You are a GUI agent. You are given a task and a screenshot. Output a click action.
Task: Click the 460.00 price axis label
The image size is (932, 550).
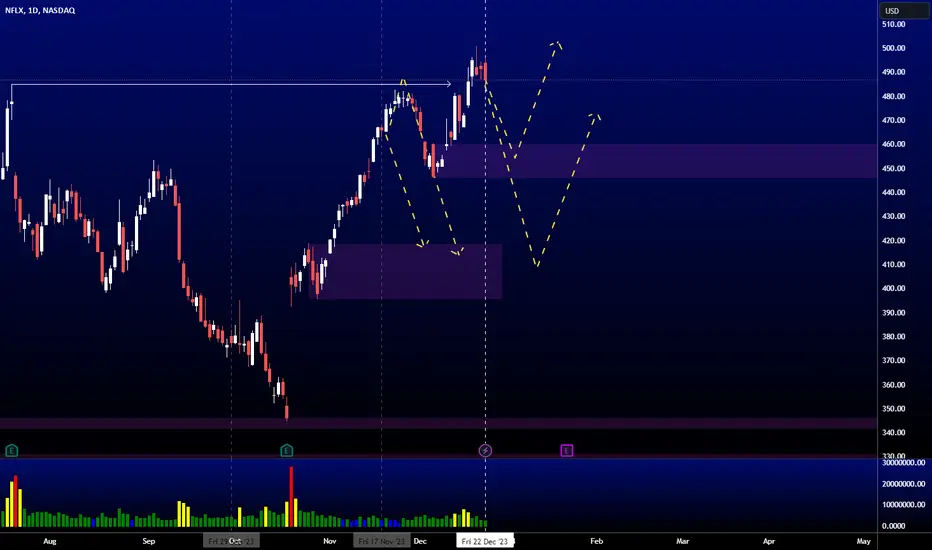[893, 144]
